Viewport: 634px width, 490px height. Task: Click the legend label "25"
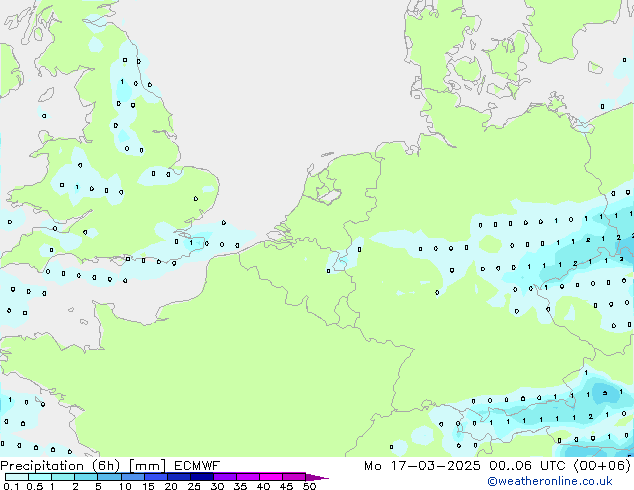coord(194,486)
